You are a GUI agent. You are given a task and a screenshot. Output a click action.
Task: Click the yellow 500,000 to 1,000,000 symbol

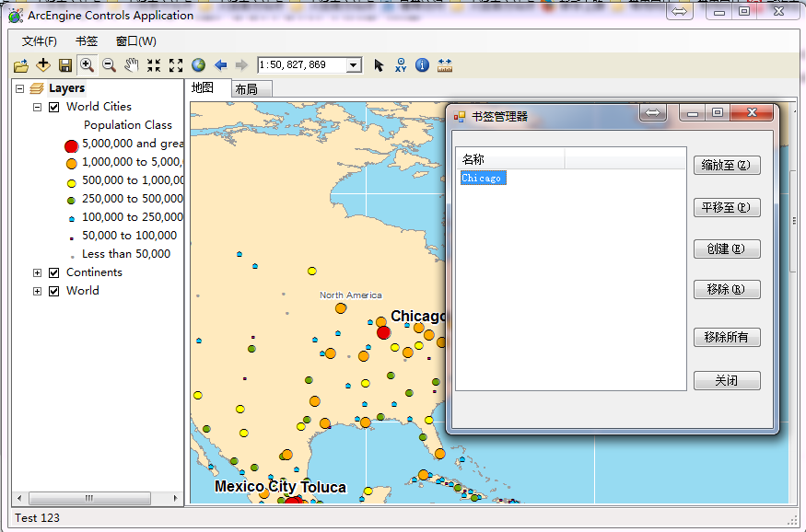[x=72, y=183]
